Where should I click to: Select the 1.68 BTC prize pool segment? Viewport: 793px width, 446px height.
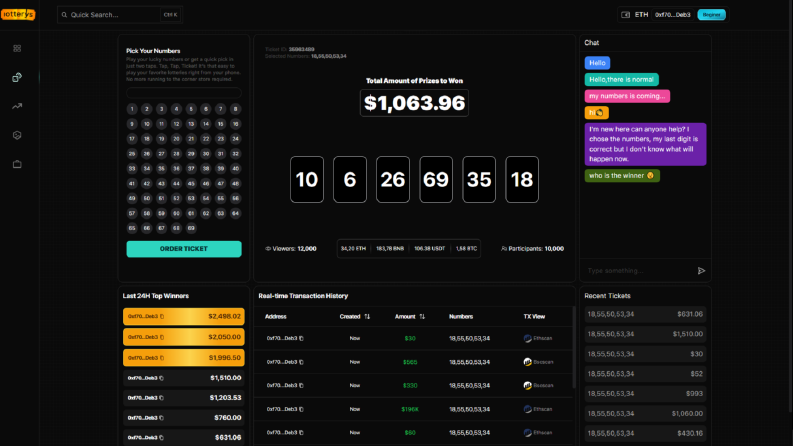coord(466,249)
